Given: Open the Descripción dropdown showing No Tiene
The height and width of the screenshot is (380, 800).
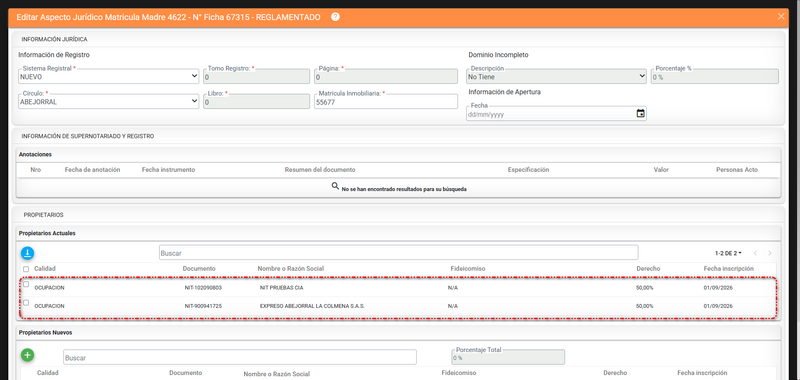Looking at the screenshot, I should click(x=557, y=76).
